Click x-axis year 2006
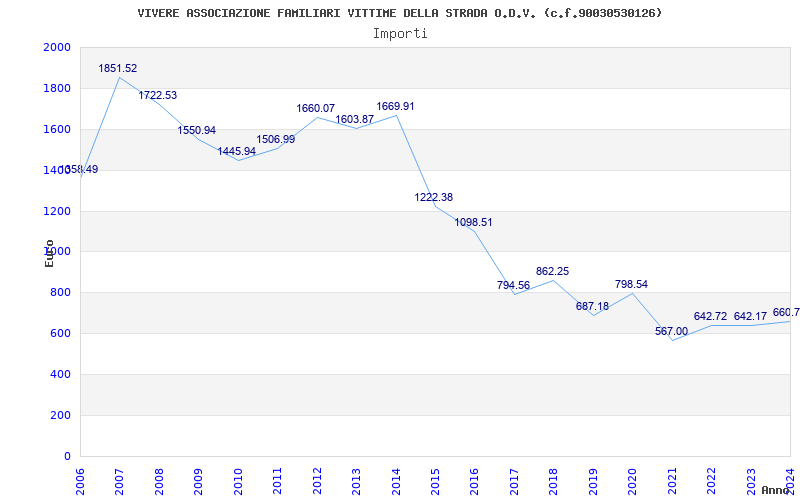 80,481
